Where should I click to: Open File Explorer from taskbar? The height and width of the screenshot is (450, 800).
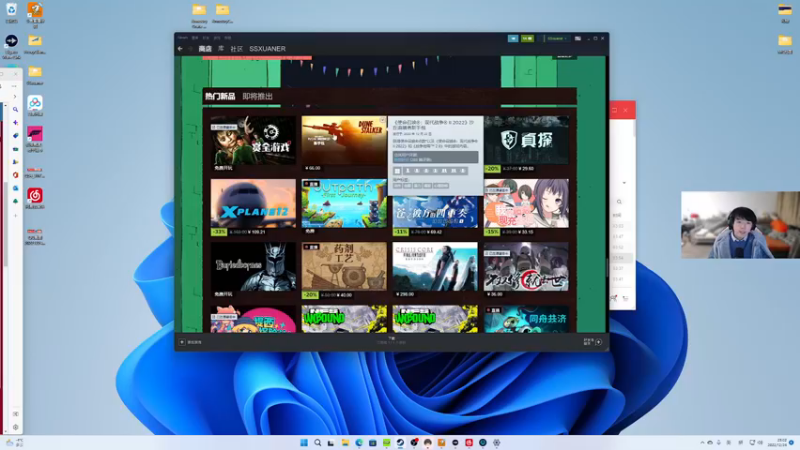(x=345, y=442)
